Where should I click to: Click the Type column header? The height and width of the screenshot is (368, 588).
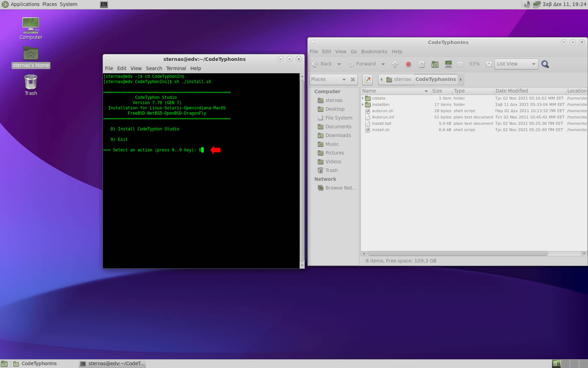click(x=473, y=91)
